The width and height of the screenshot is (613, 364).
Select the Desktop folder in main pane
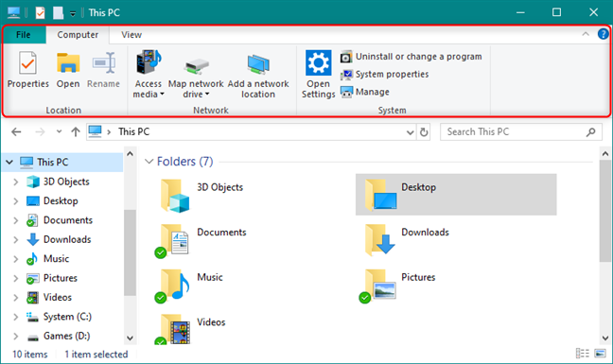coord(456,195)
